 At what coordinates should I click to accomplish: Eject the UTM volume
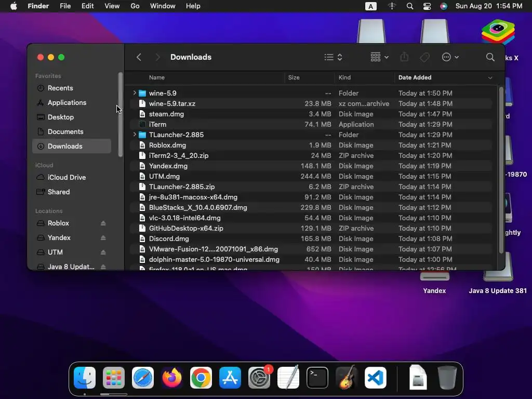pos(103,252)
